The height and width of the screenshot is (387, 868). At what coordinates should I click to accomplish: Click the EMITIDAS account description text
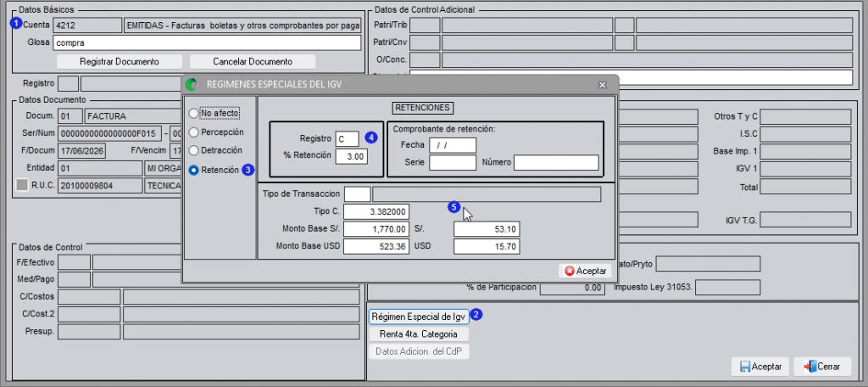click(243, 25)
